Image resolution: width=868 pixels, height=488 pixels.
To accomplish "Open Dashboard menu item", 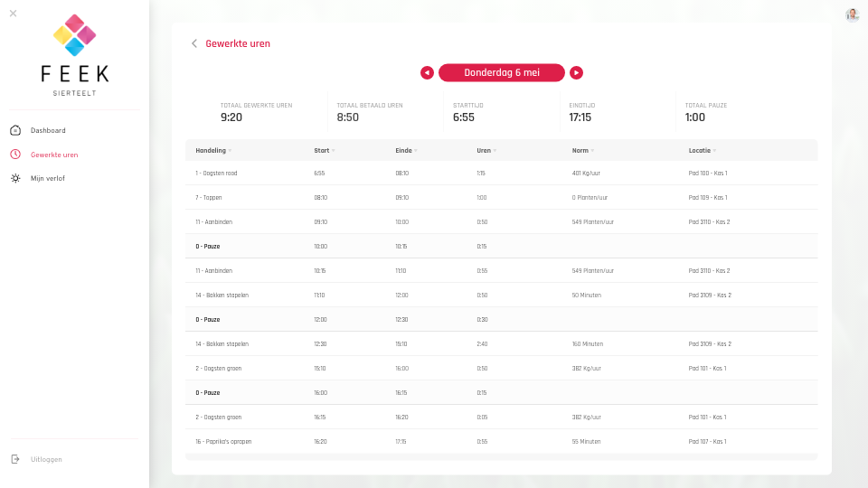I will pyautogui.click(x=48, y=130).
